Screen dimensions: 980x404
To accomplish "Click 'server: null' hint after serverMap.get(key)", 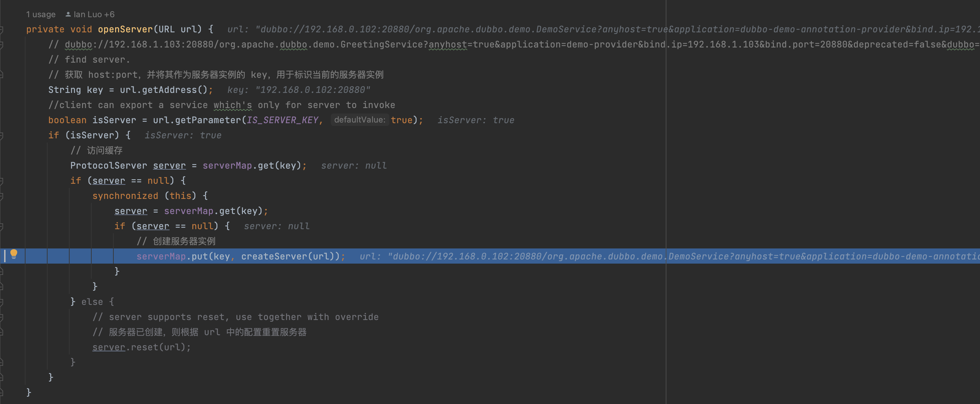I will point(354,166).
